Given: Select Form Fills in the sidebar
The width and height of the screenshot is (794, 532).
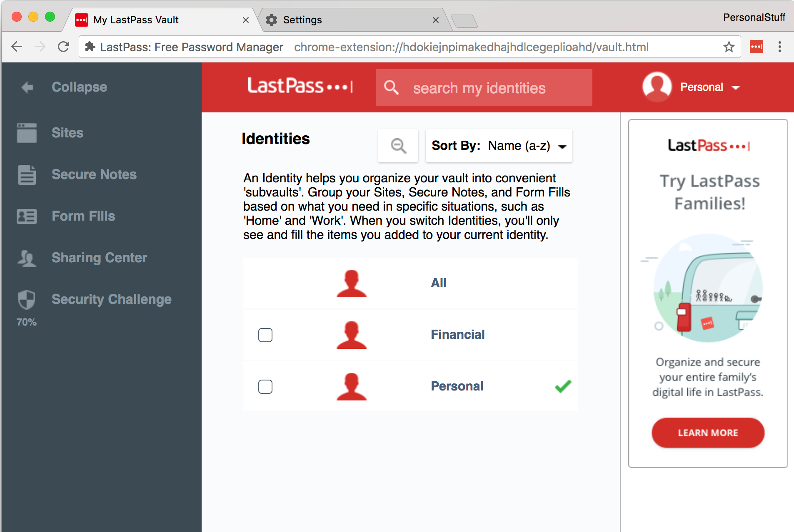Looking at the screenshot, I should click(83, 216).
